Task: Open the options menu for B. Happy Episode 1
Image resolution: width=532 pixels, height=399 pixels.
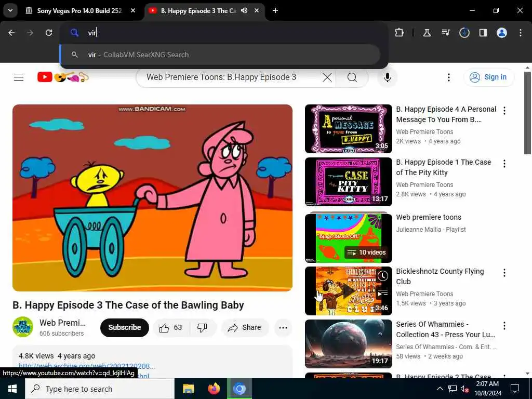Action: (x=504, y=164)
